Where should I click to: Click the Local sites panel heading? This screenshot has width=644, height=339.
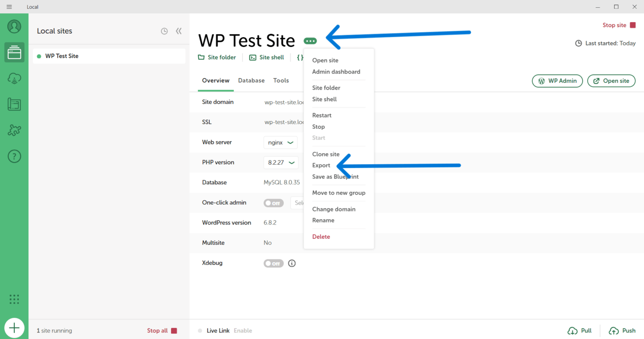point(54,31)
